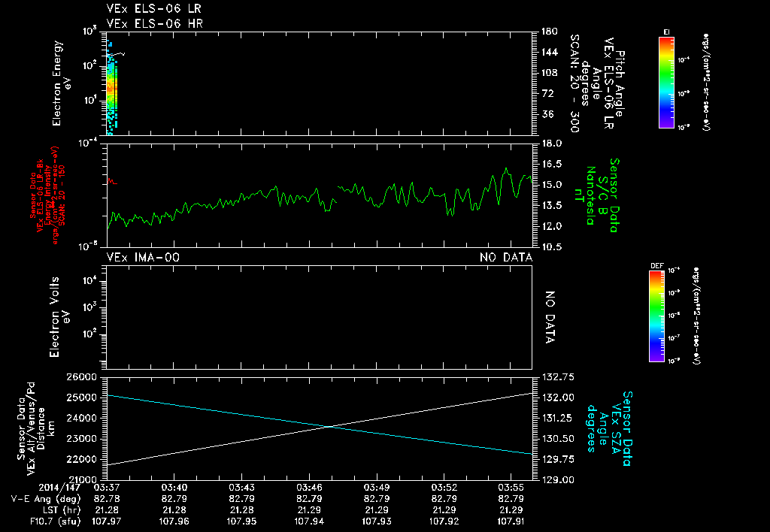Click the 25000 km tick label
The image size is (770, 532).
click(x=81, y=397)
